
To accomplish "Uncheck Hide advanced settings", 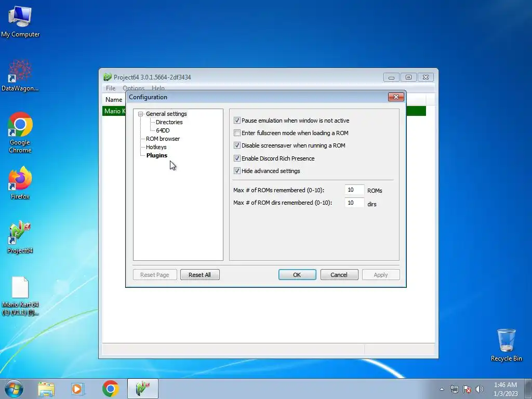I will click(x=237, y=171).
